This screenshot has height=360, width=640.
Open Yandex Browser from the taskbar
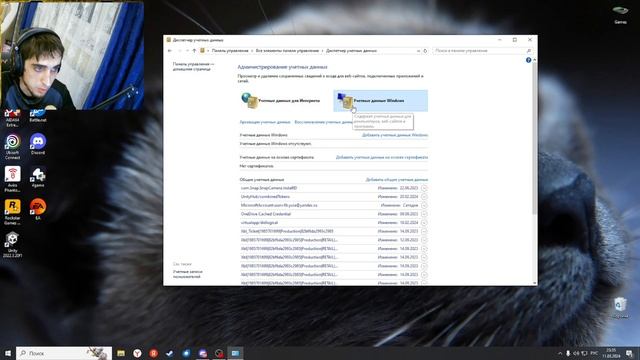137,353
